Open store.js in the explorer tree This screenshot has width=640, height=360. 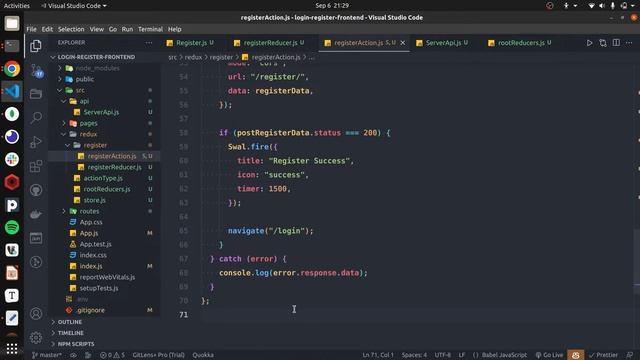(x=94, y=200)
